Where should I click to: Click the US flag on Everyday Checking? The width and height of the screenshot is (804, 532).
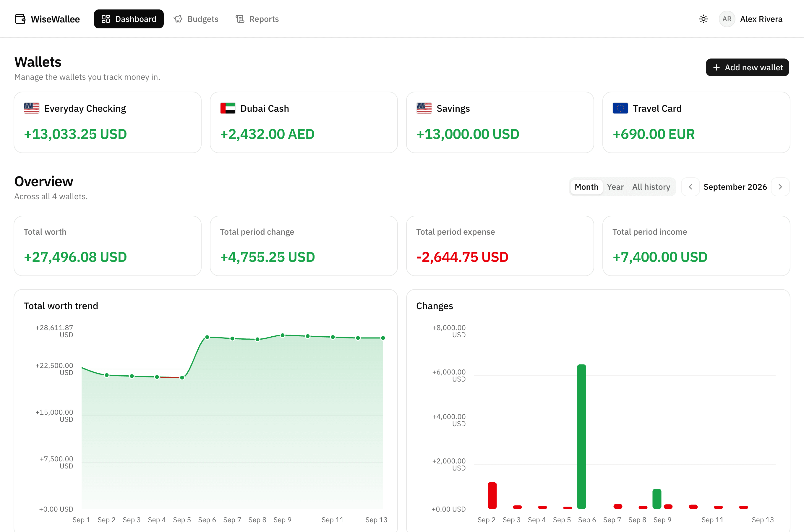click(x=32, y=108)
